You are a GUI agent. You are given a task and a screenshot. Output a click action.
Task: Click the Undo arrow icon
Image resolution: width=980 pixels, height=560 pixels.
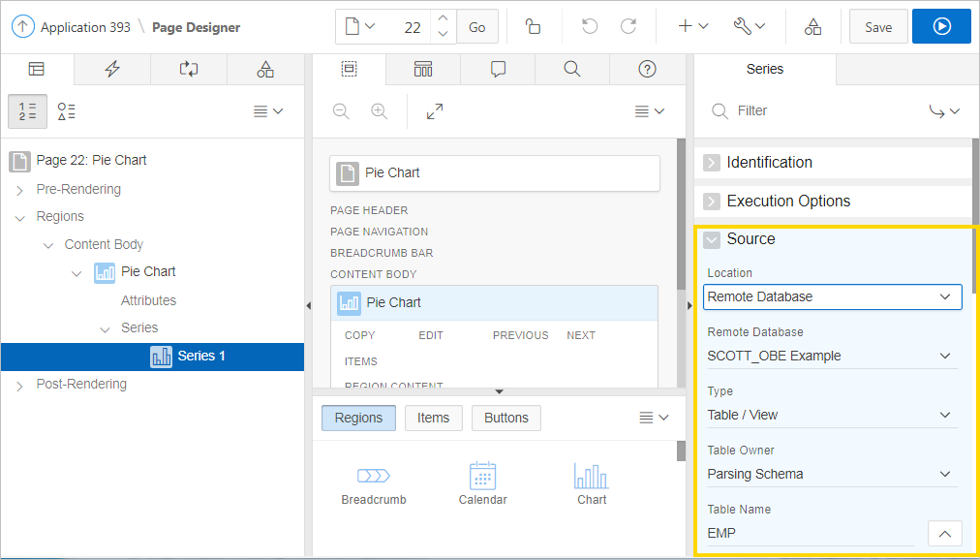pos(587,27)
